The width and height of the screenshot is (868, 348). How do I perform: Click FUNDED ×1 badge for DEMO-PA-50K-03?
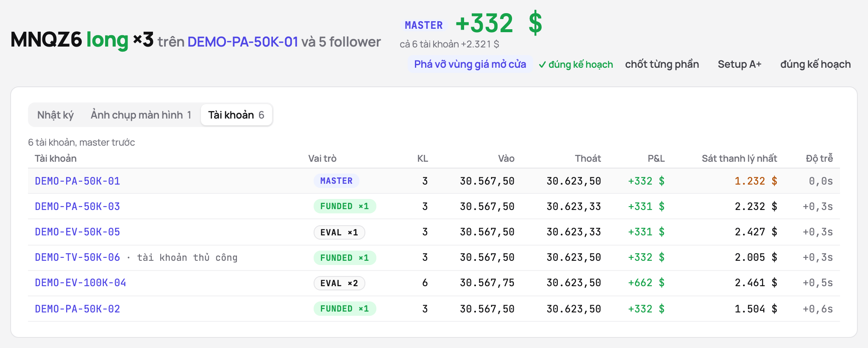coord(345,206)
